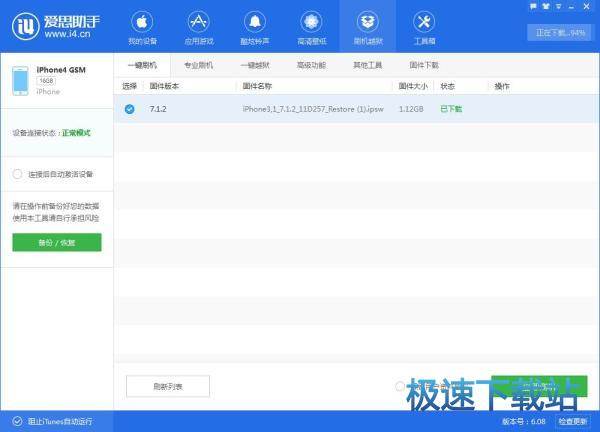Switch to the 一键越狱 tab

tap(255, 65)
